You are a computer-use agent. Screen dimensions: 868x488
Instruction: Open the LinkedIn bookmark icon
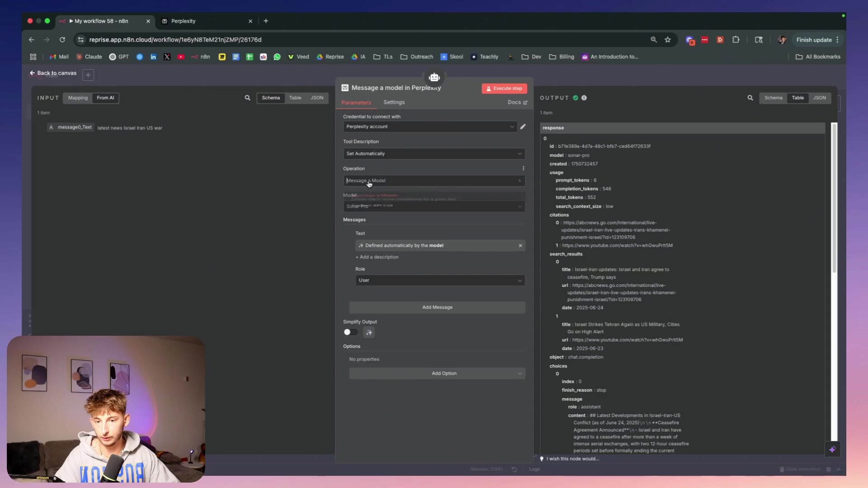click(153, 57)
